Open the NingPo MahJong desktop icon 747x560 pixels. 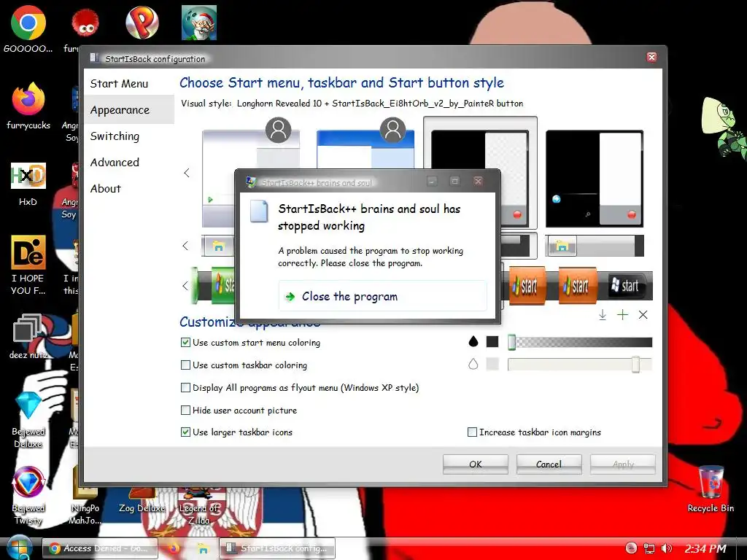coord(85,482)
